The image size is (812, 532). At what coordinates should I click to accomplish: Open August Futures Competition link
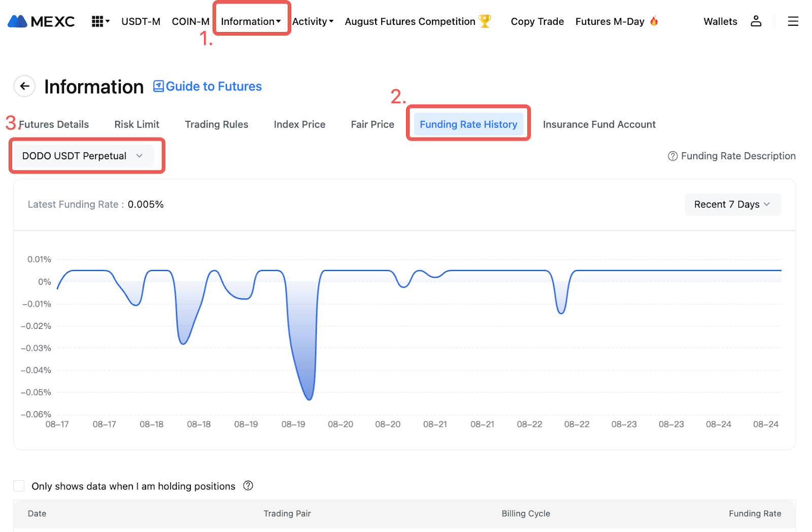tap(410, 21)
